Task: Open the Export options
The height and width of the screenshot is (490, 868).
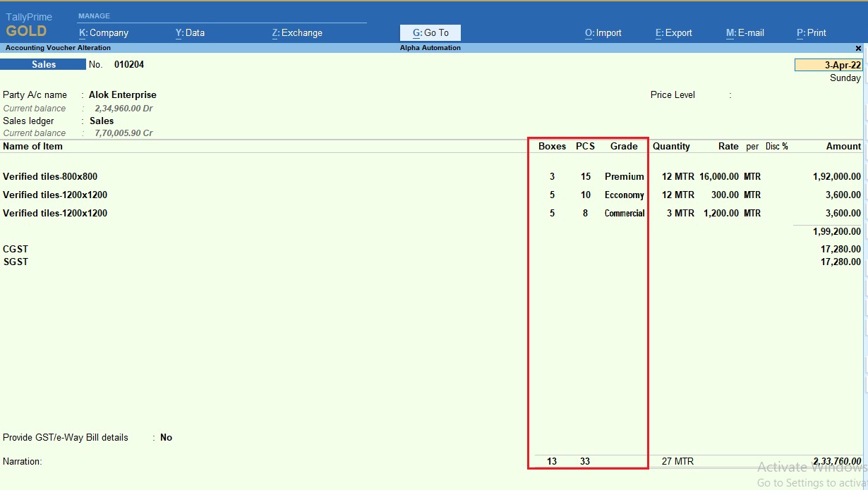Action: coord(673,32)
